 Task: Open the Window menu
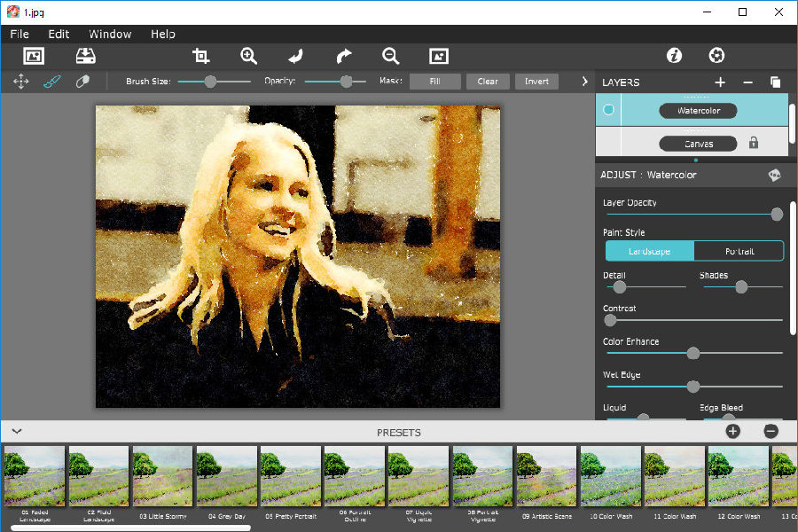pos(110,34)
